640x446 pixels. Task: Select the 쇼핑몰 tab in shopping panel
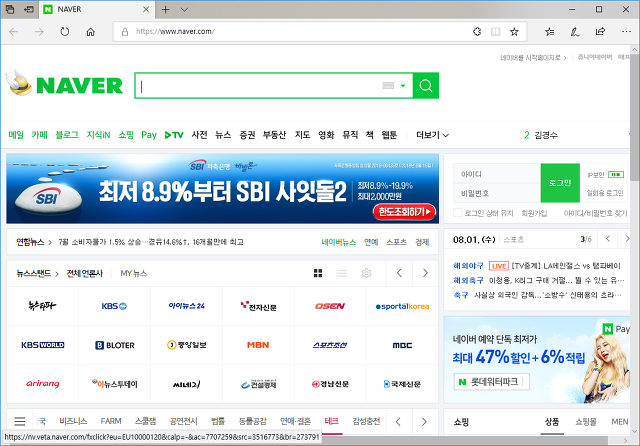[586, 422]
